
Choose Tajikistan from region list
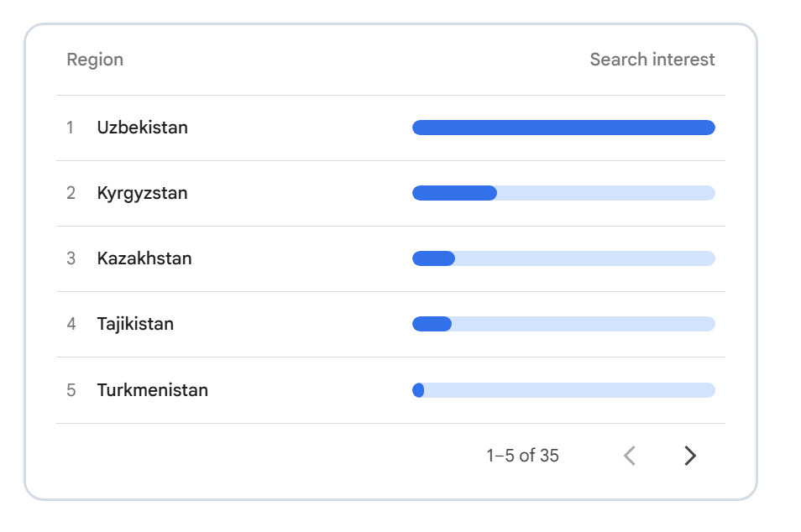(x=135, y=324)
